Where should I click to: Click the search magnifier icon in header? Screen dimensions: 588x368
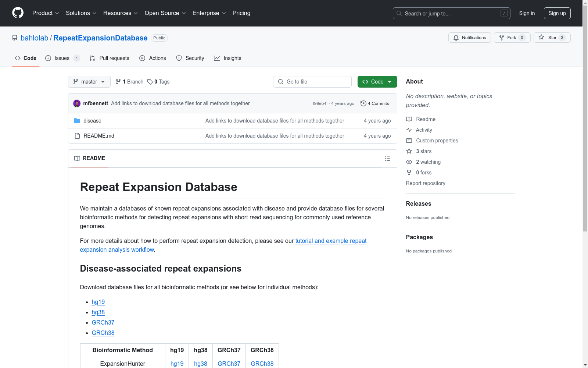pyautogui.click(x=399, y=13)
